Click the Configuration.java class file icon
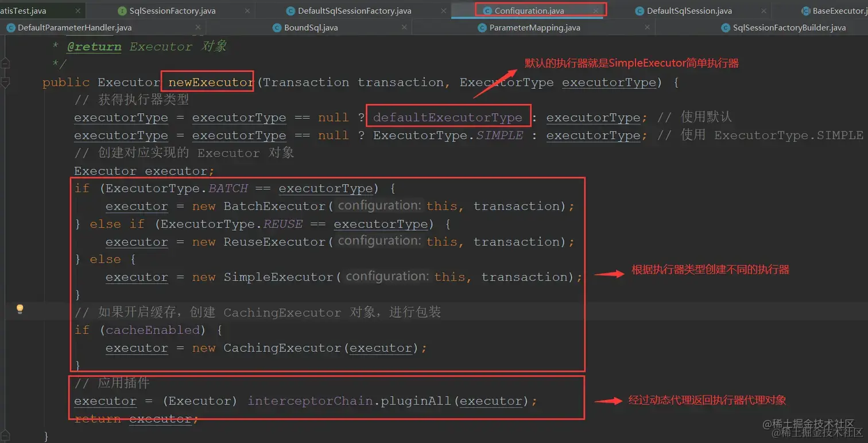Image resolution: width=868 pixels, height=443 pixels. [487, 11]
